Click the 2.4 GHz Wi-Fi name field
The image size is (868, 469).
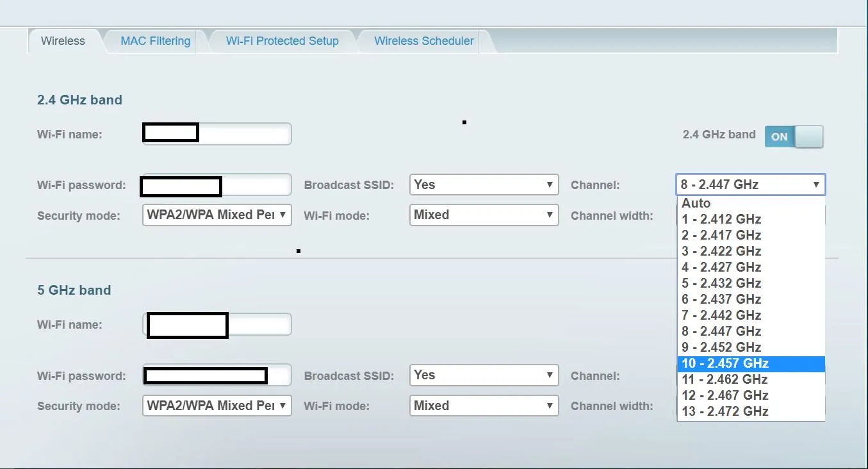click(x=217, y=134)
